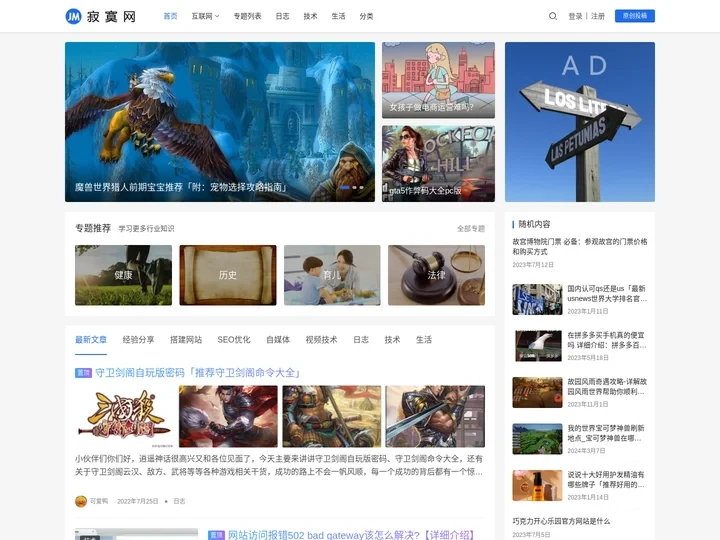Open the 育儿 topic card

click(x=332, y=275)
